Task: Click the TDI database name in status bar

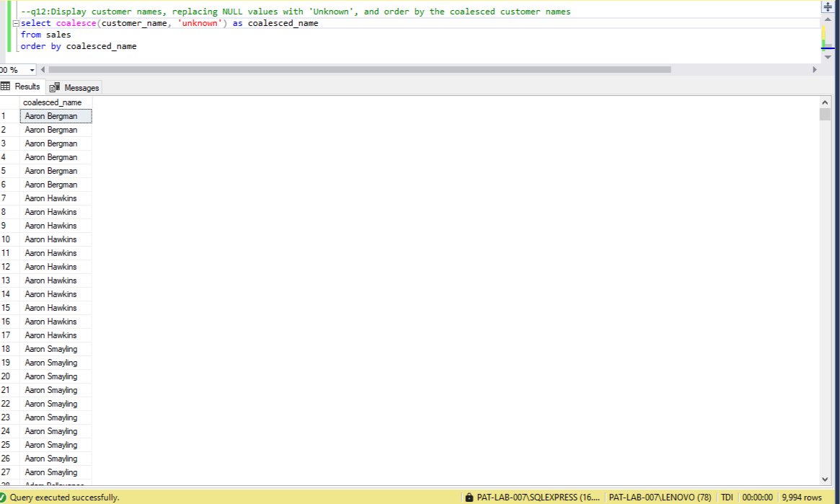Action: (727, 498)
